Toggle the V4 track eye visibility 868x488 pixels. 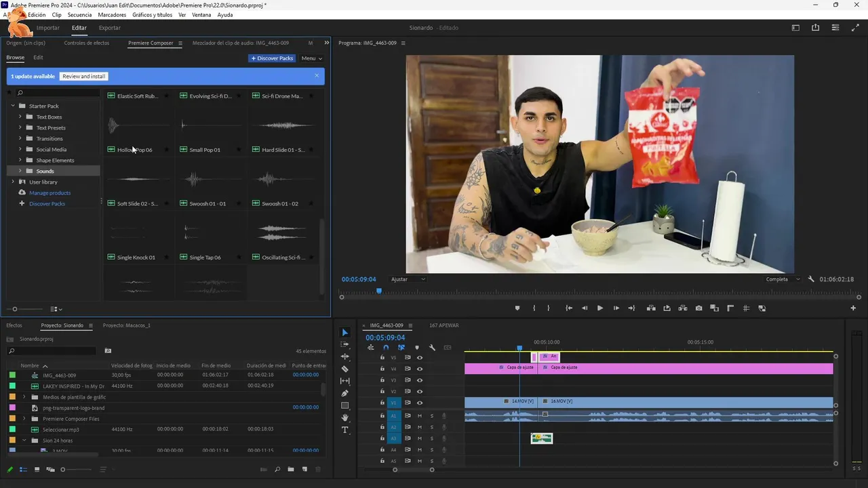click(420, 369)
